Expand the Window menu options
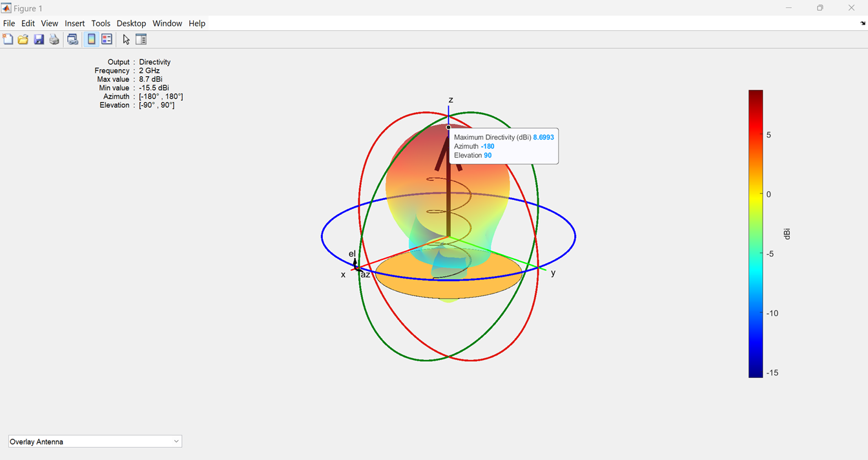The image size is (868, 460). 167,23
